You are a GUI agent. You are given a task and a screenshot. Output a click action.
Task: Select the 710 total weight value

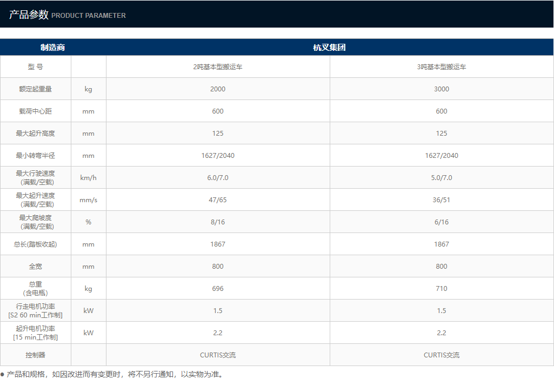point(441,288)
